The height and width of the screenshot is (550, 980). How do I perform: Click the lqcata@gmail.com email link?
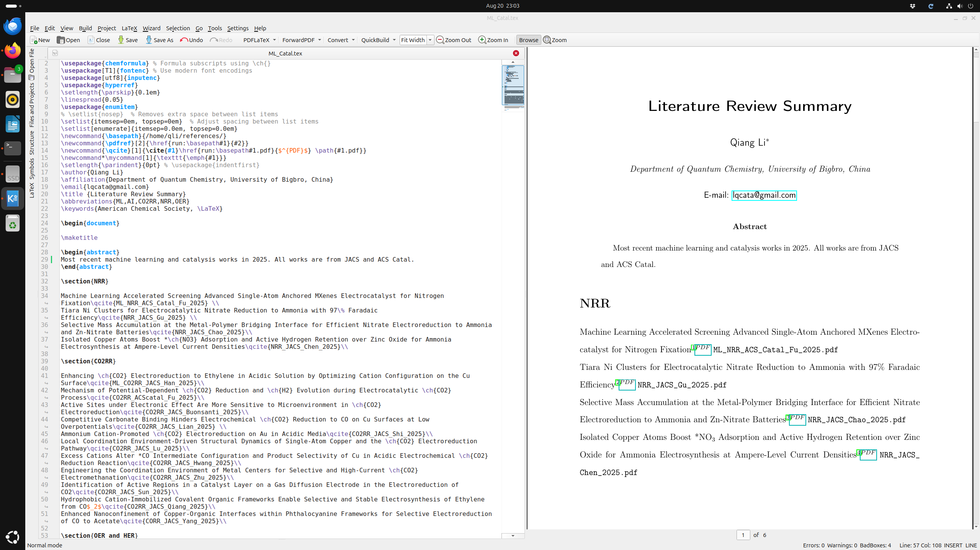click(x=764, y=195)
